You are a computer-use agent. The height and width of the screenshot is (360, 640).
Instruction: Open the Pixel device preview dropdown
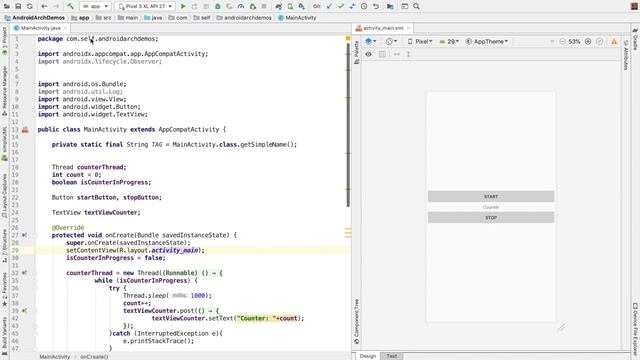point(420,42)
